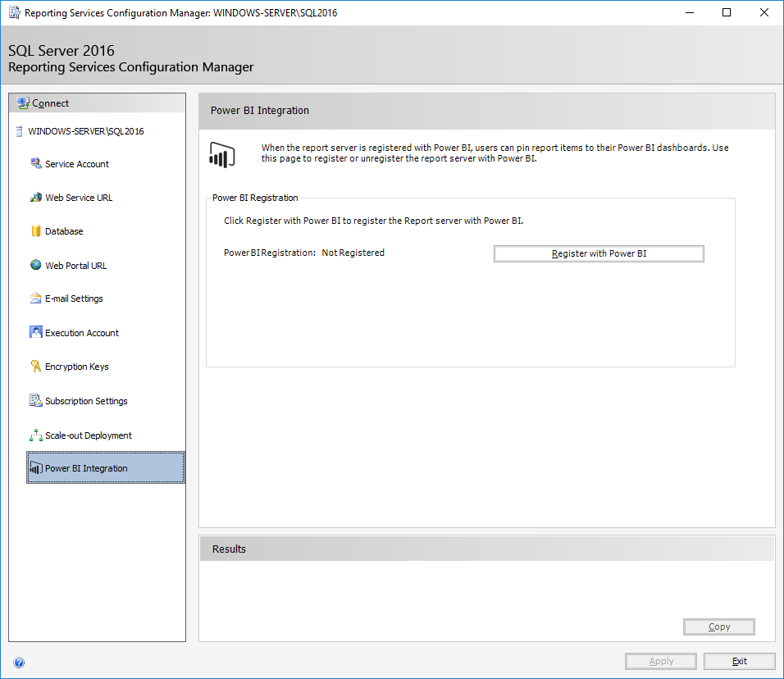Click the Results panel header
This screenshot has height=679, width=784.
tap(487, 549)
